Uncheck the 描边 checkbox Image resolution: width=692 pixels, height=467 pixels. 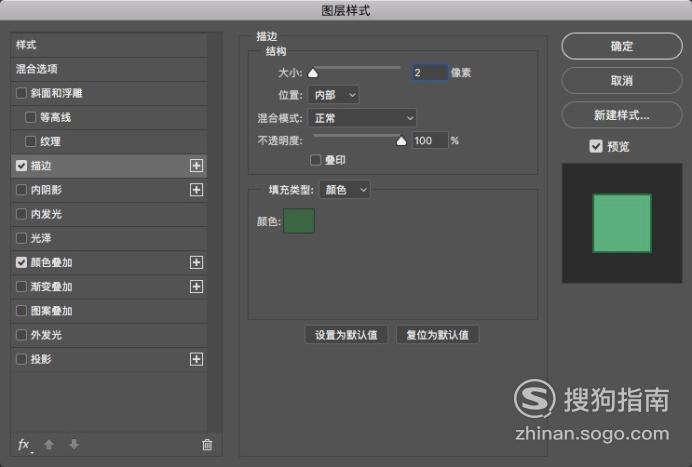21,166
